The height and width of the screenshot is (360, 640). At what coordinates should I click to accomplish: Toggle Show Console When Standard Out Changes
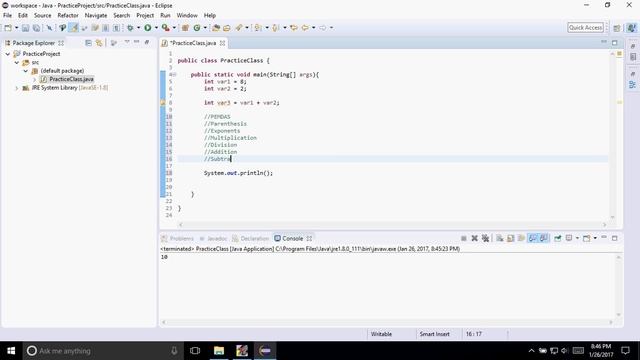533,238
